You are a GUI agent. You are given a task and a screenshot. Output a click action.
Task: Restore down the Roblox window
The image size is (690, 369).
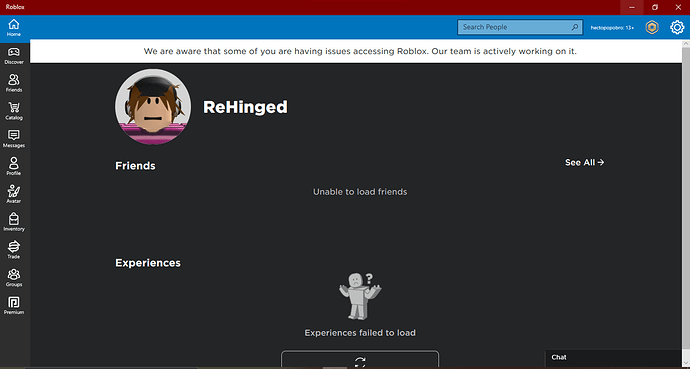tap(655, 7)
